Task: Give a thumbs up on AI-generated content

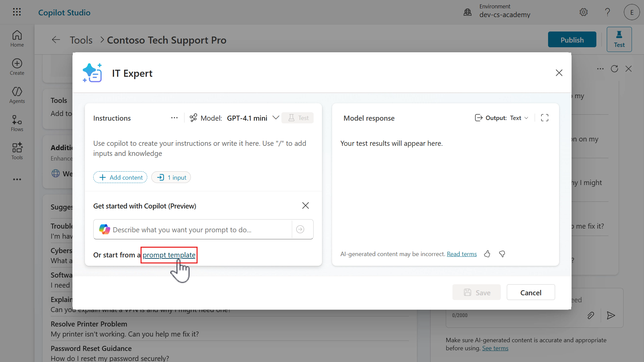Action: tap(487, 254)
